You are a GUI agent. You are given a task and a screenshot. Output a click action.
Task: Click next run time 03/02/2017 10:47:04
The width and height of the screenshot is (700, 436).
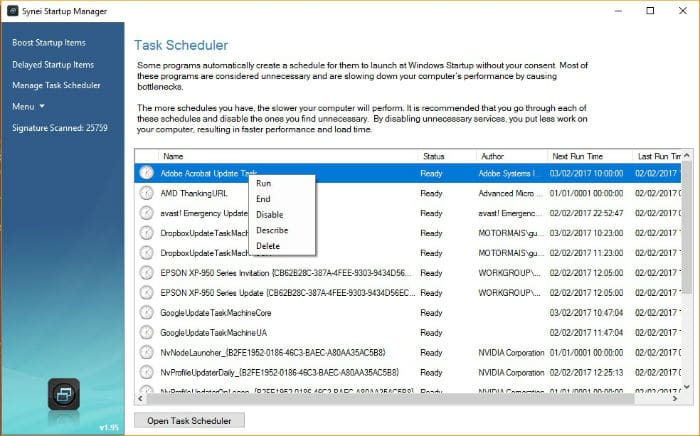point(586,313)
